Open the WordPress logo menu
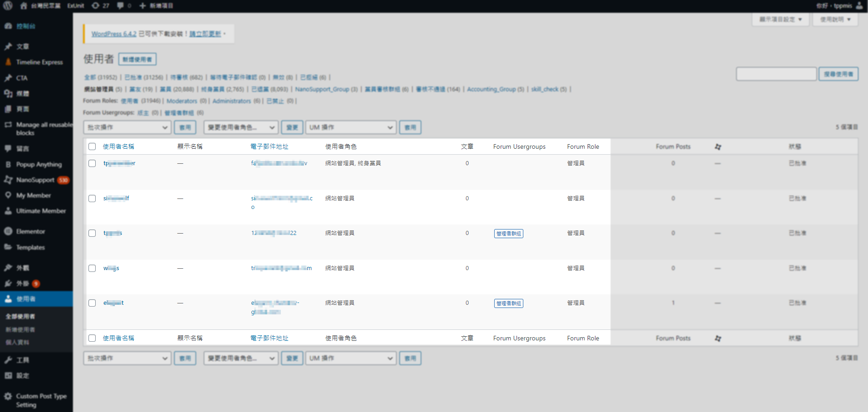Image resolution: width=868 pixels, height=412 pixels. (x=8, y=5)
